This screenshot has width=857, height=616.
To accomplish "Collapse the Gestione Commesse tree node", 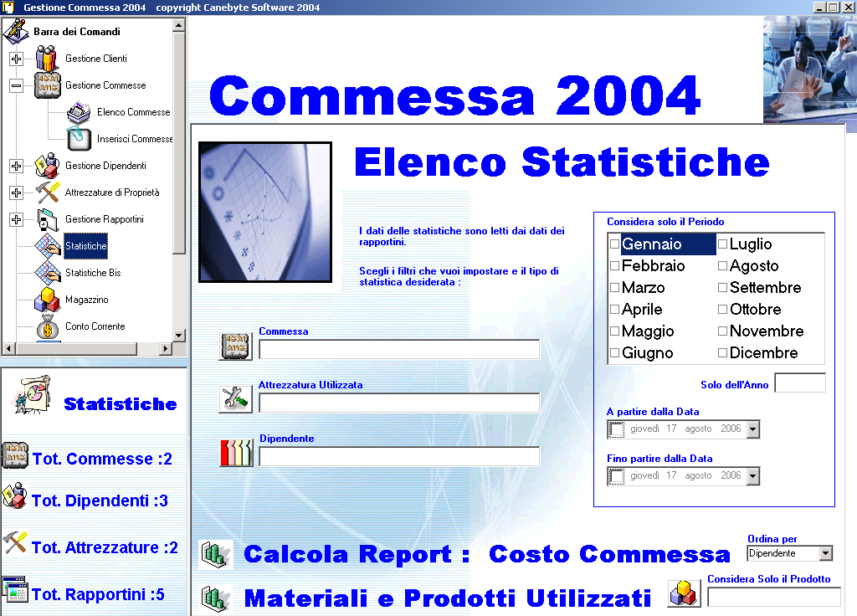I will (x=17, y=85).
